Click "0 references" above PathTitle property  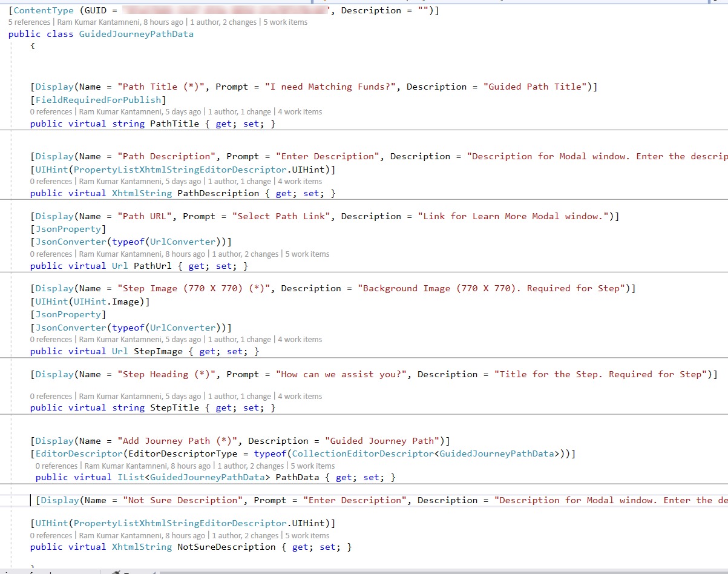coord(51,112)
